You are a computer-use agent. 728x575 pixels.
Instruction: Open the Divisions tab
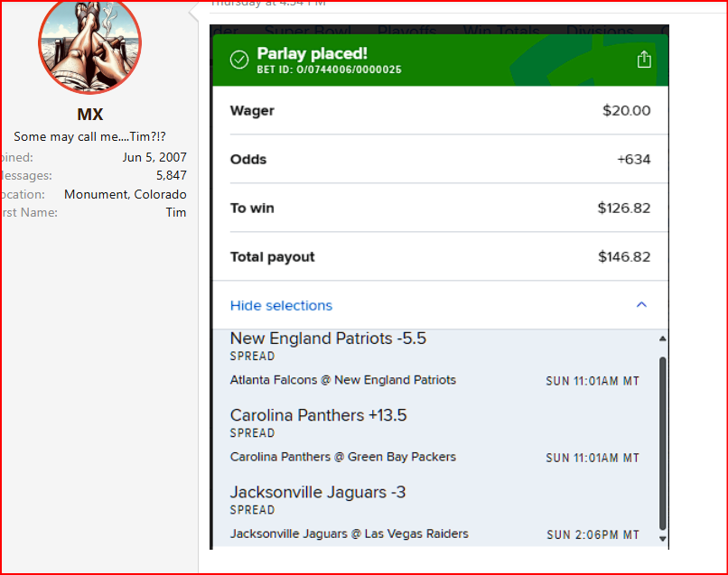[x=600, y=32]
